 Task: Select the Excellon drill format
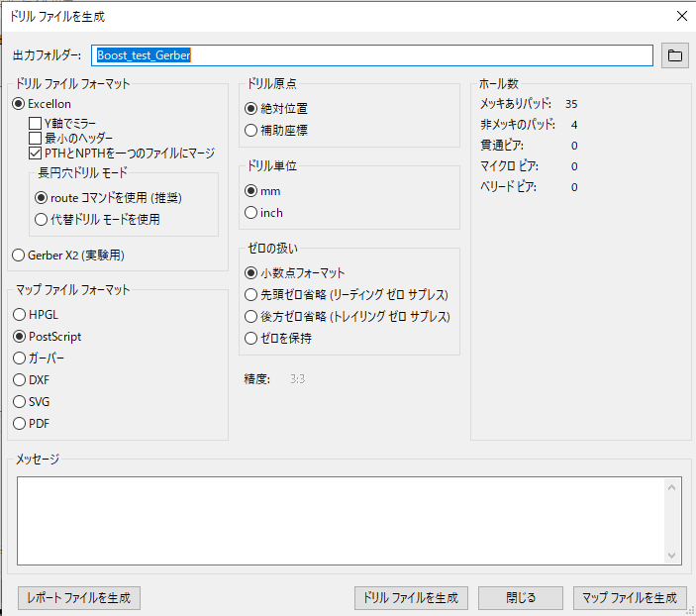pos(42,104)
